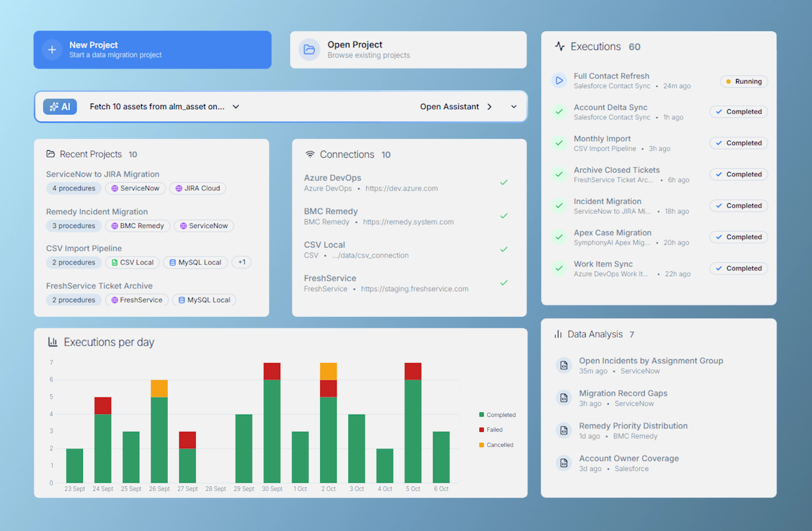Click the AI sparkle badge
The height and width of the screenshot is (531, 812).
tap(60, 107)
